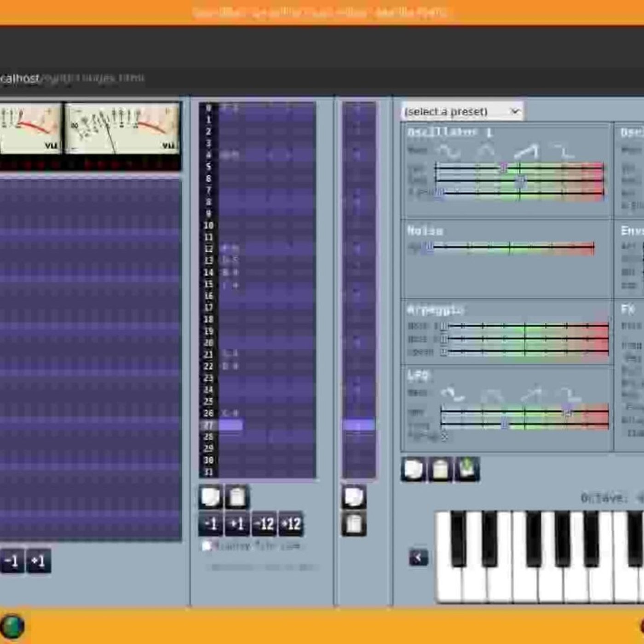Click the copy icon under the narrow effects column

(x=354, y=497)
